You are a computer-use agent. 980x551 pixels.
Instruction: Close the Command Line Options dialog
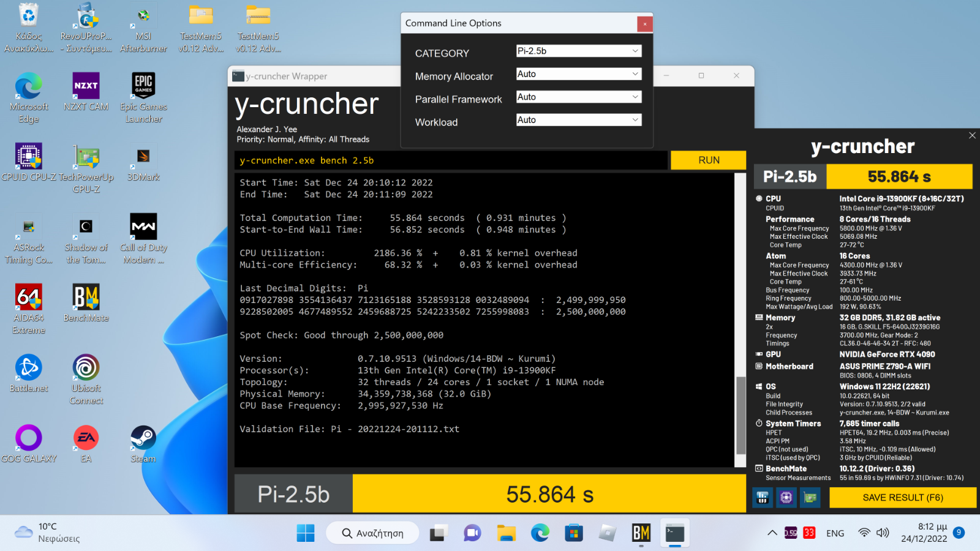(x=644, y=24)
